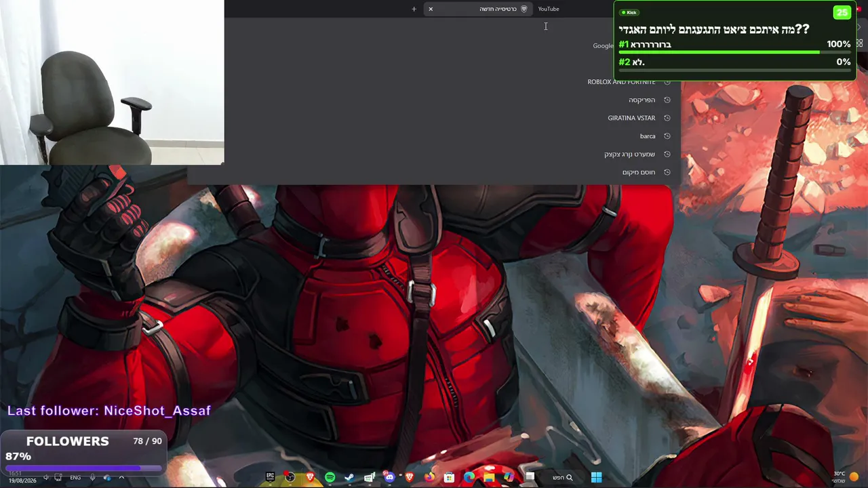Open File Explorer from the taskbar
The image size is (868, 488).
[x=489, y=477]
